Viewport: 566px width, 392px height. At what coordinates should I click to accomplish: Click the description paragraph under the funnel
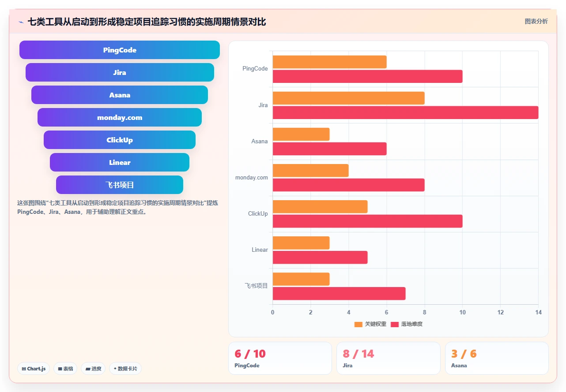[117, 207]
